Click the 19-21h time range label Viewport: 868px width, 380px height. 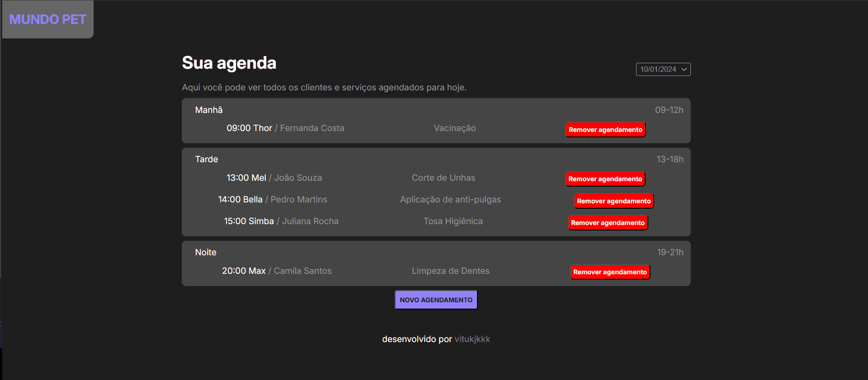[670, 252]
